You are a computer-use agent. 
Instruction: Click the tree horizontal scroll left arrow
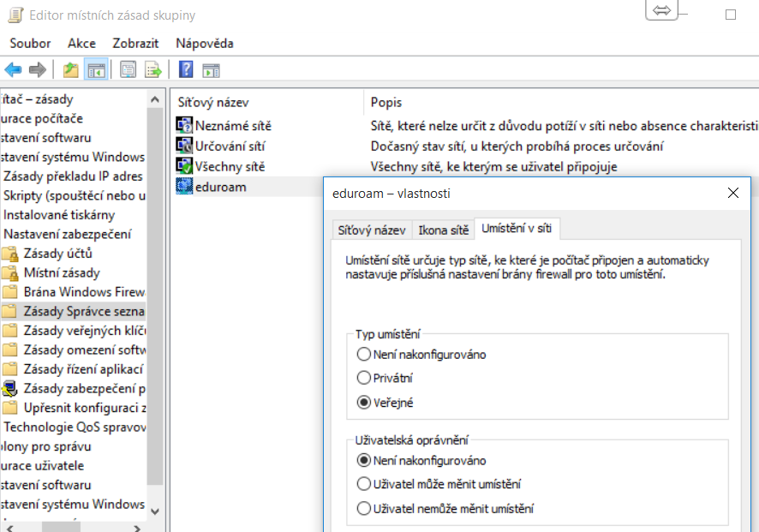pos(9,528)
